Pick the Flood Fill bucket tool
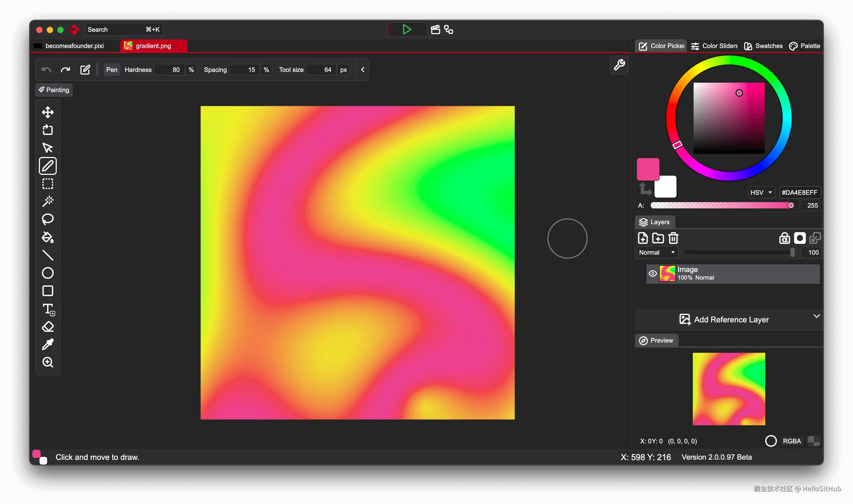 [48, 237]
